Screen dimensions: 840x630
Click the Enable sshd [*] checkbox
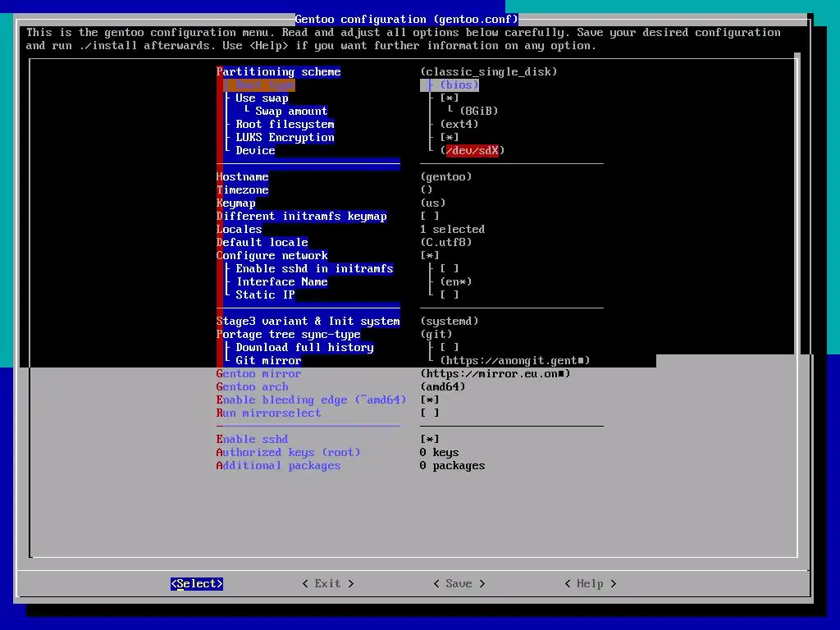[430, 440]
